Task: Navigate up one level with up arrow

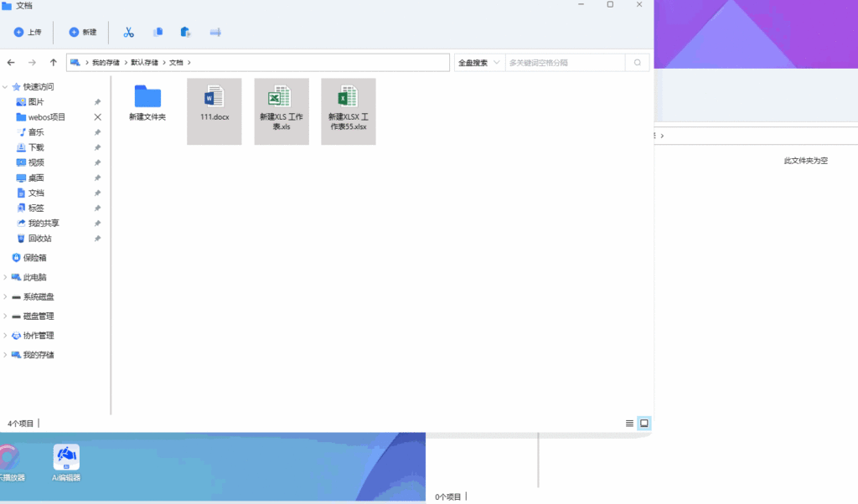Action: pos(54,63)
